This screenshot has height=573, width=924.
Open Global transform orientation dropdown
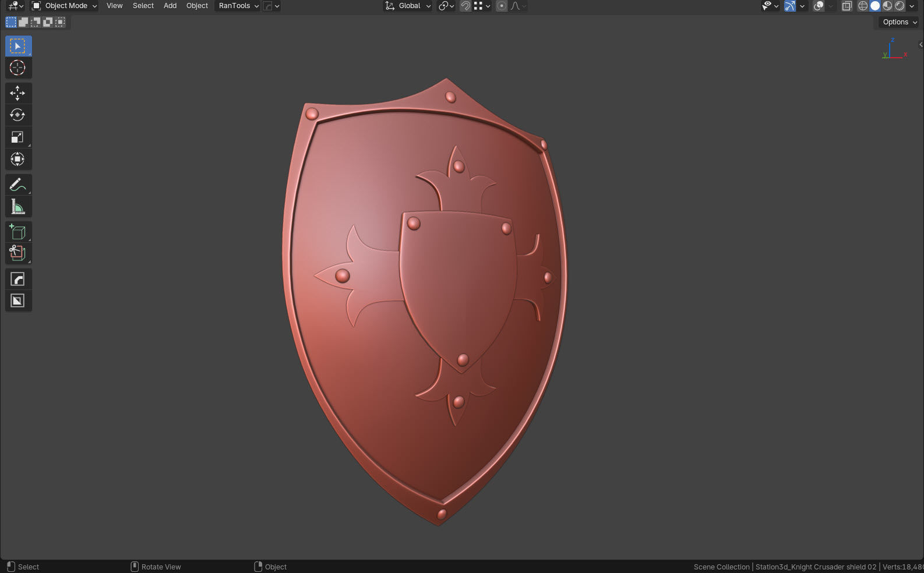click(x=408, y=6)
